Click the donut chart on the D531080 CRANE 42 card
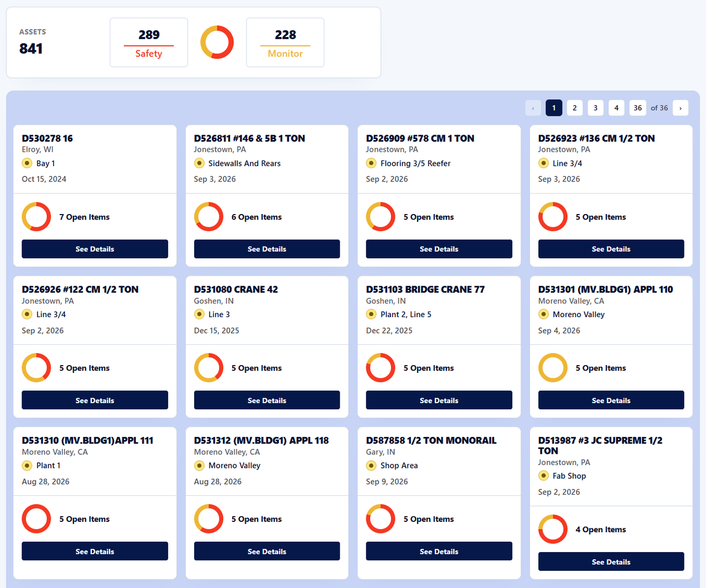Screen dimensions: 706x588 click(208, 368)
